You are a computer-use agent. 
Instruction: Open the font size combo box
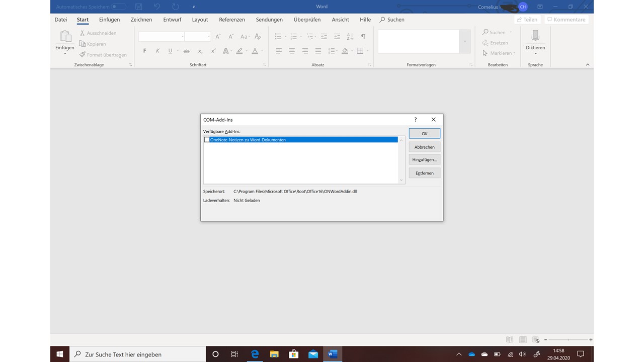(198, 36)
